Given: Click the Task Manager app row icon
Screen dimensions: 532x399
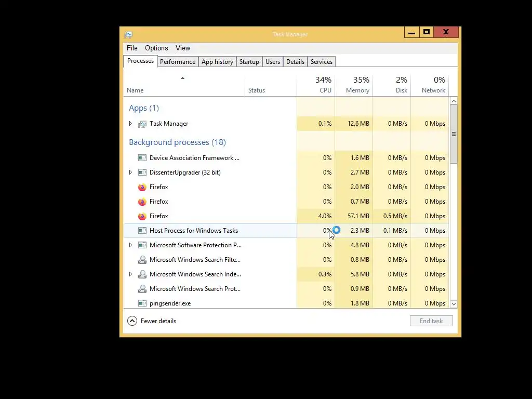Looking at the screenshot, I should 142,124.
